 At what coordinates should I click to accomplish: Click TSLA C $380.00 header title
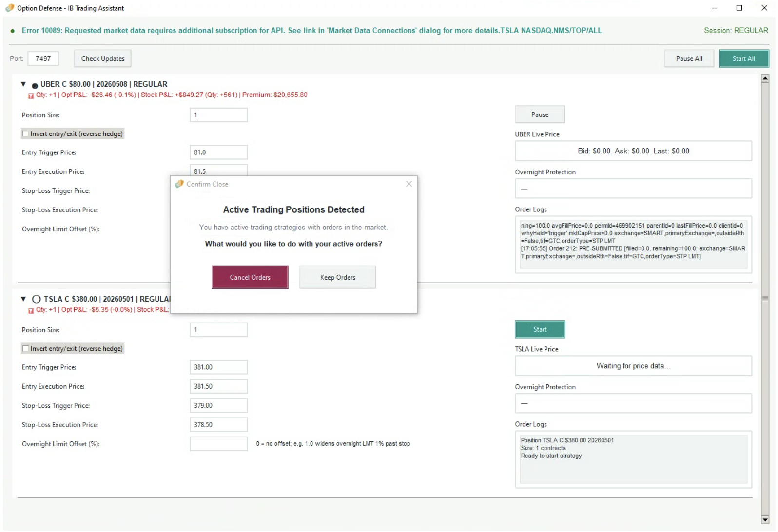tap(107, 299)
